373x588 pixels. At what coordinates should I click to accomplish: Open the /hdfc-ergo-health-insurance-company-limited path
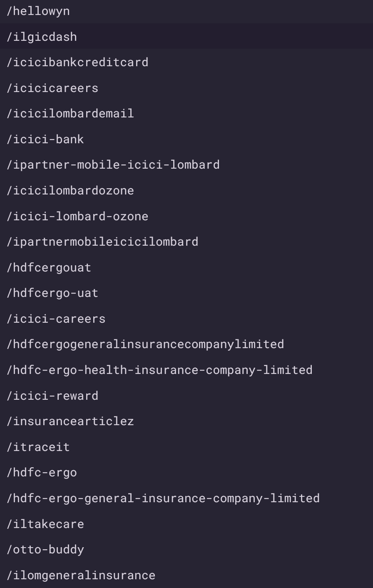coord(160,370)
